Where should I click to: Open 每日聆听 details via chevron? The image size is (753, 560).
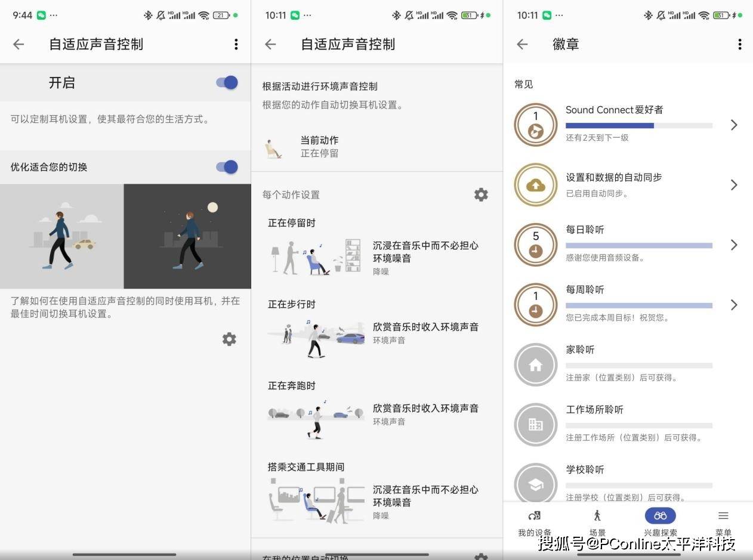pyautogui.click(x=734, y=245)
